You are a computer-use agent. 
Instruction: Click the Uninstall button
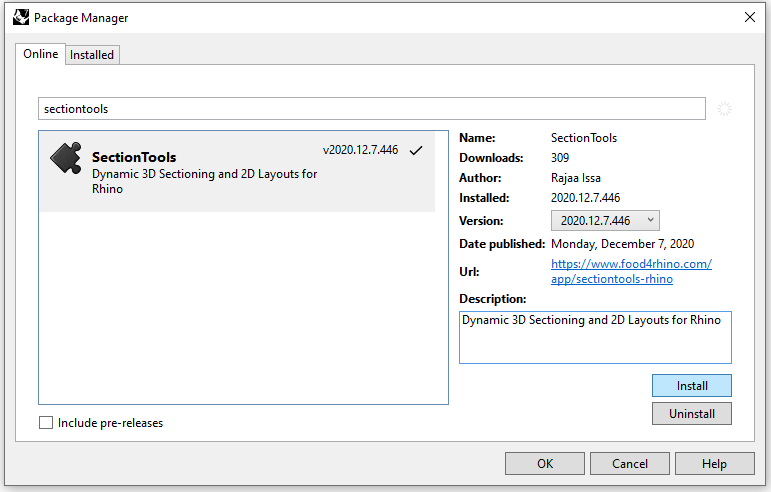tap(691, 414)
